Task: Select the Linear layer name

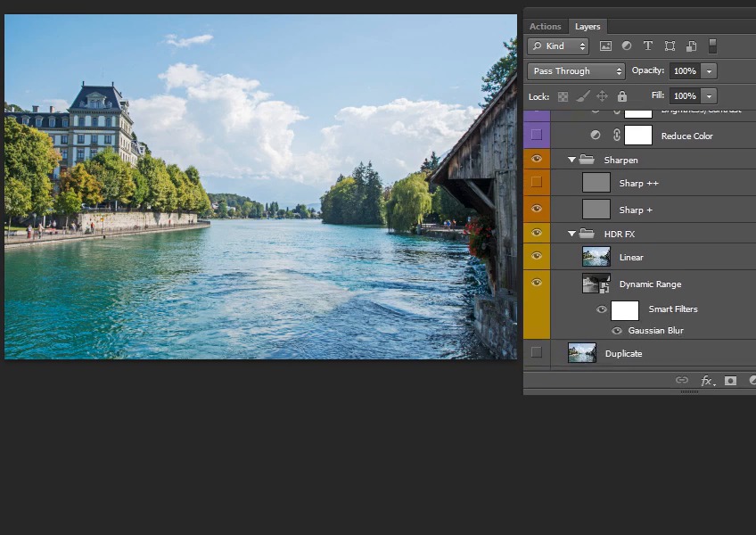Action: click(x=631, y=257)
